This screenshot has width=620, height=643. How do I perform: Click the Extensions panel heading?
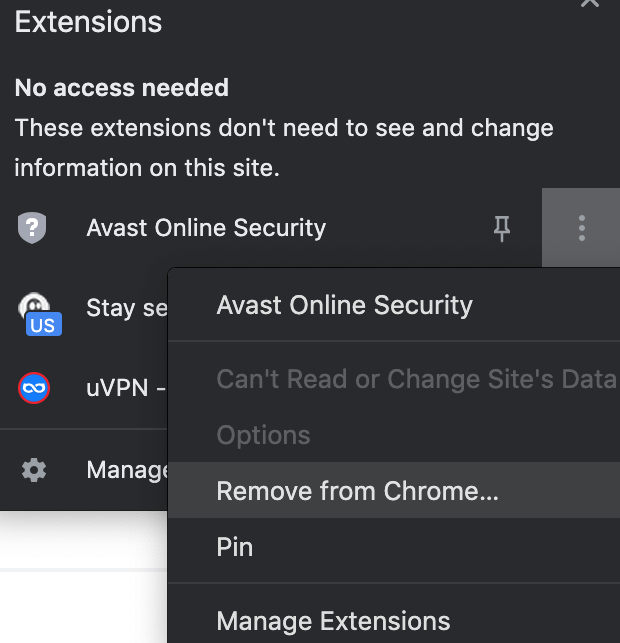click(x=88, y=22)
